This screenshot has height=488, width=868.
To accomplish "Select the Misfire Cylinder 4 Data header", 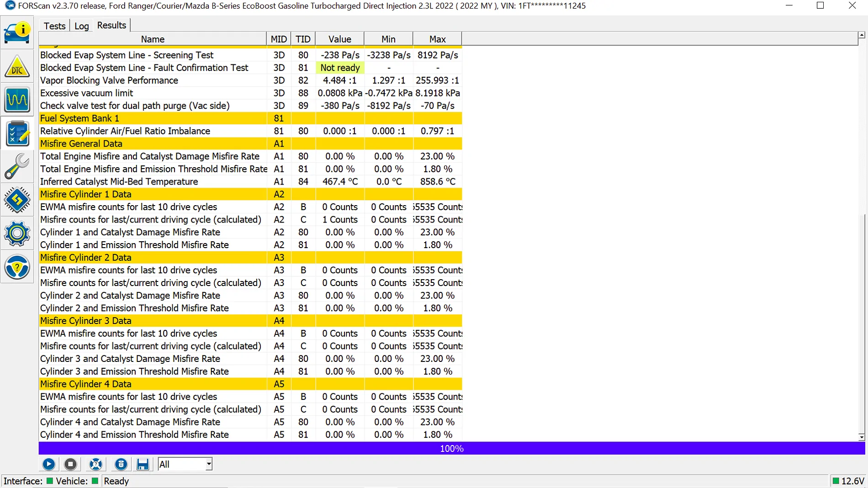I will coord(250,384).
